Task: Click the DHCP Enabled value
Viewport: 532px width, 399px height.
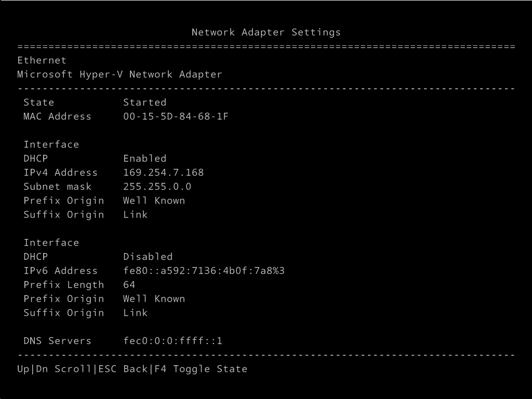Action: coord(144,158)
